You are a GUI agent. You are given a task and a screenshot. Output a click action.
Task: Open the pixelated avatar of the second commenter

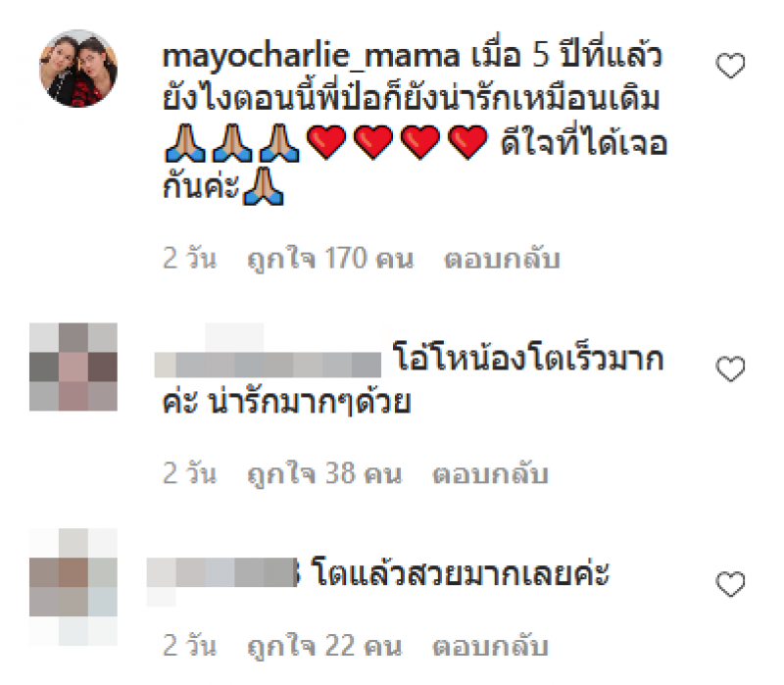pos(73,367)
